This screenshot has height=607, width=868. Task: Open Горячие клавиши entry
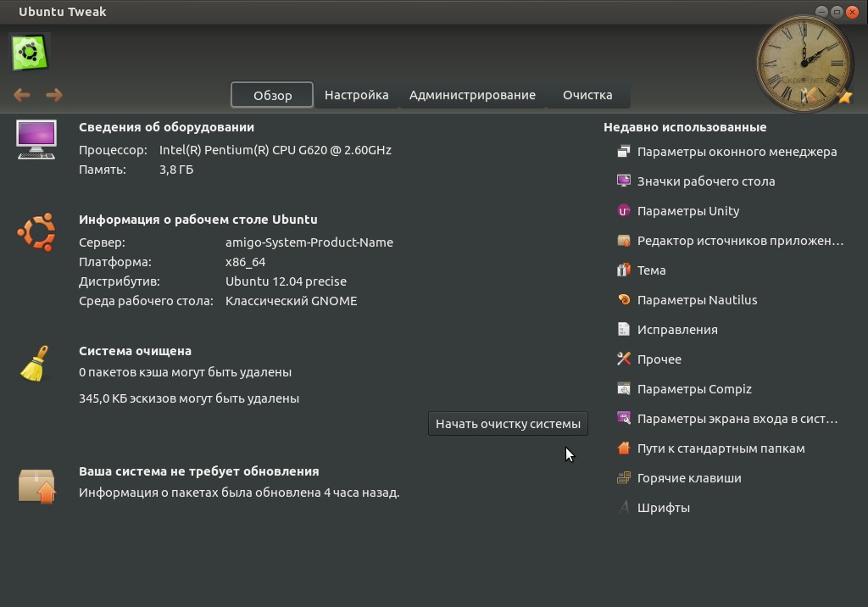coord(688,478)
